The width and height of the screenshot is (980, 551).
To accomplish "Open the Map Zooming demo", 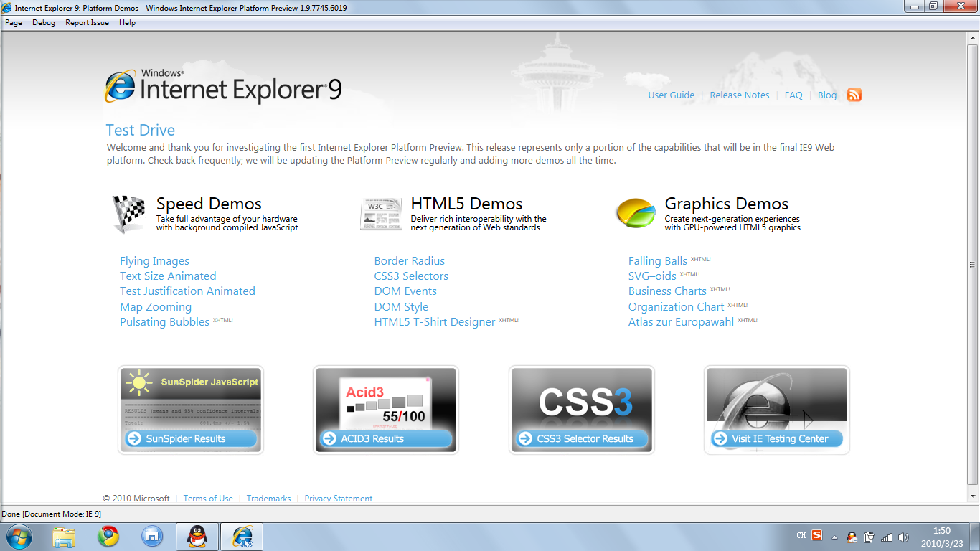I will pyautogui.click(x=156, y=307).
